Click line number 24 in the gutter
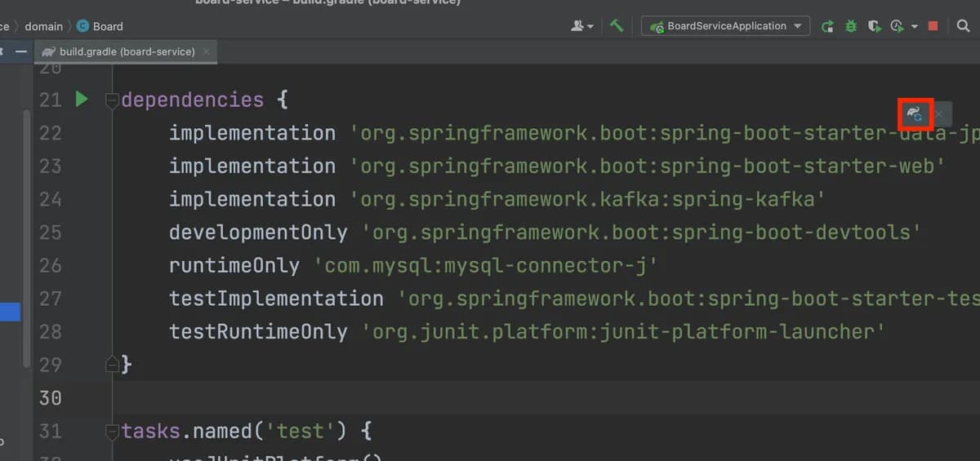This screenshot has width=980, height=461. point(50,199)
